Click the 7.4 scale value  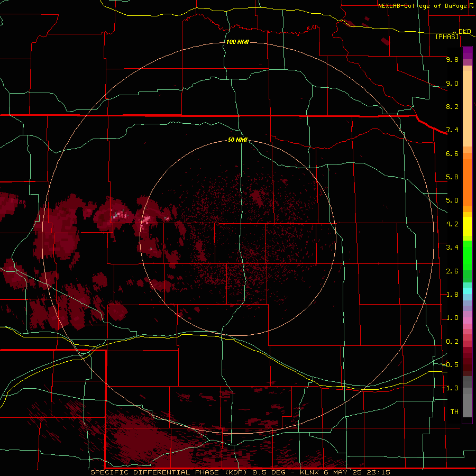452,130
